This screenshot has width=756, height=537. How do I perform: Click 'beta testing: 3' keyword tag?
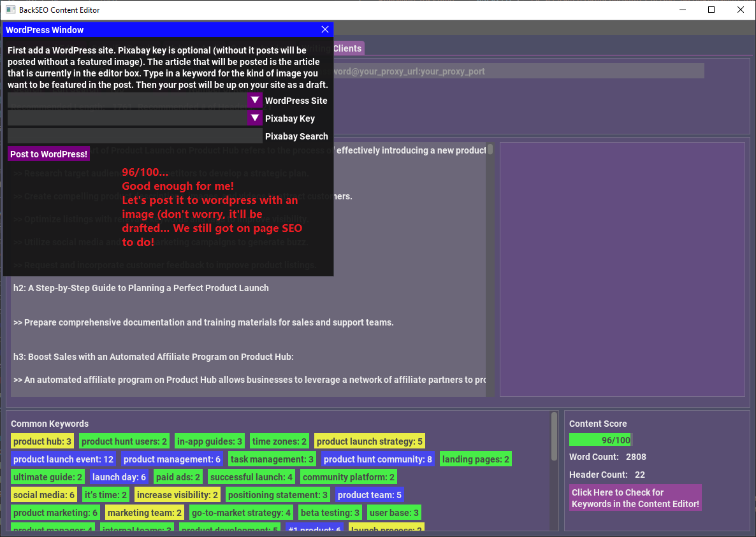pyautogui.click(x=330, y=513)
